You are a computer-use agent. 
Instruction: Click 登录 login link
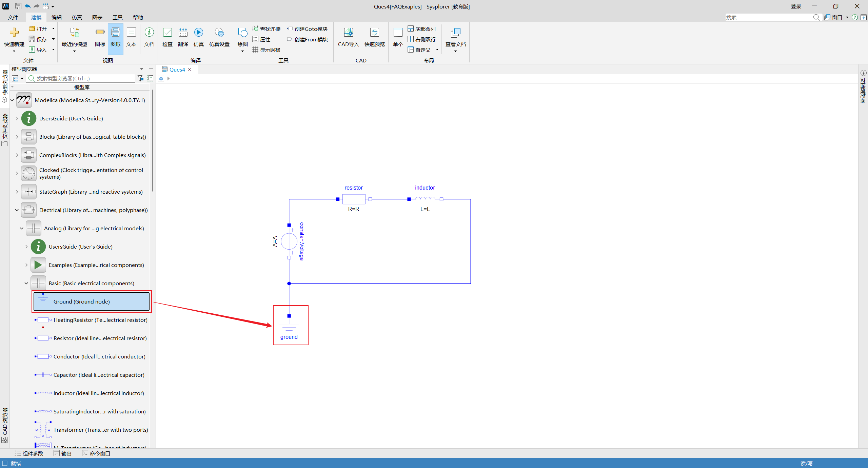click(x=796, y=6)
